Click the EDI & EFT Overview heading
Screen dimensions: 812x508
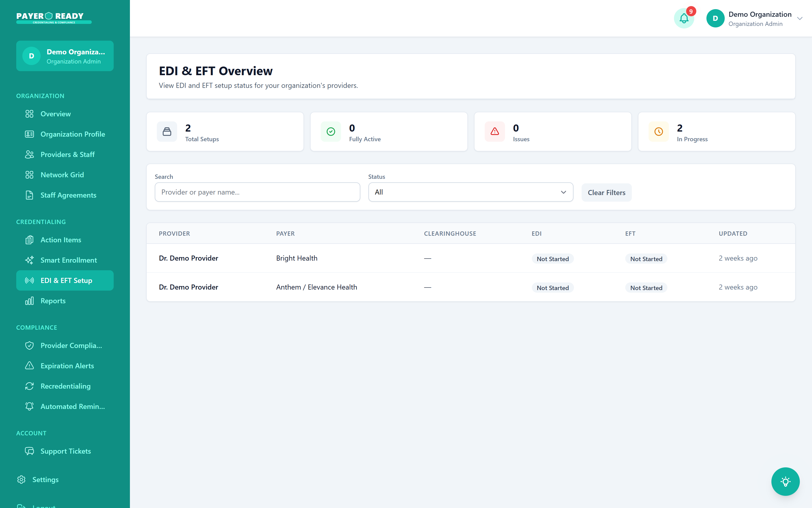pyautogui.click(x=216, y=71)
